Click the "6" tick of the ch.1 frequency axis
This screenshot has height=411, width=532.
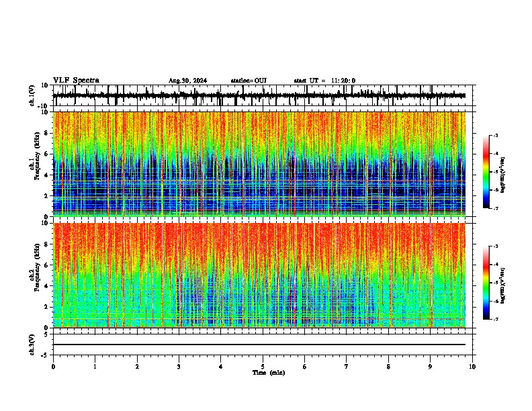tap(46, 154)
